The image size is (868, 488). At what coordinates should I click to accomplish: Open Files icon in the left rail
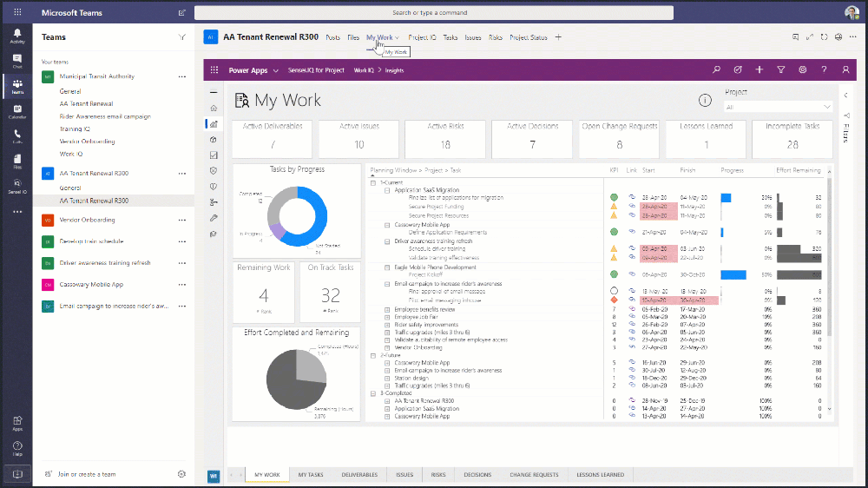17,162
